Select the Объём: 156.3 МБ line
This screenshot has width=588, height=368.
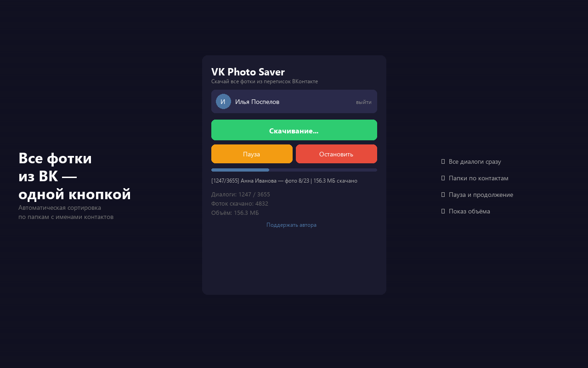[x=235, y=213]
